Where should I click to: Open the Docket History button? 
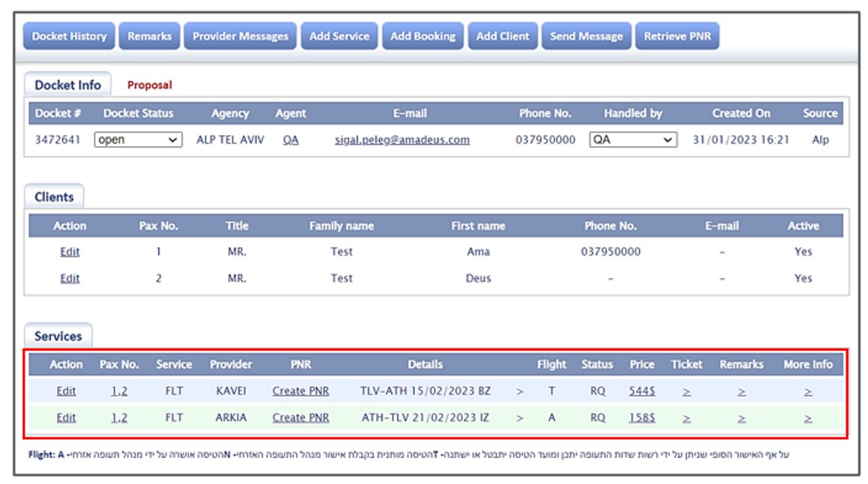tap(69, 36)
